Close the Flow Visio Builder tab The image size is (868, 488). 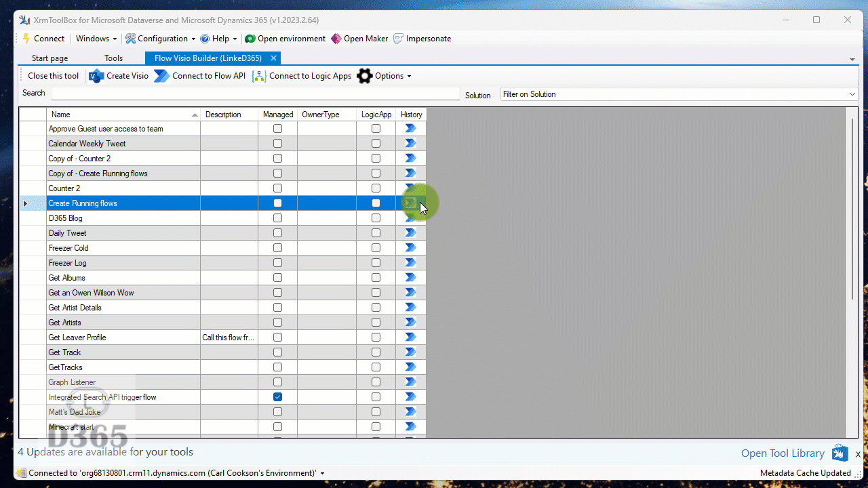[x=273, y=58]
